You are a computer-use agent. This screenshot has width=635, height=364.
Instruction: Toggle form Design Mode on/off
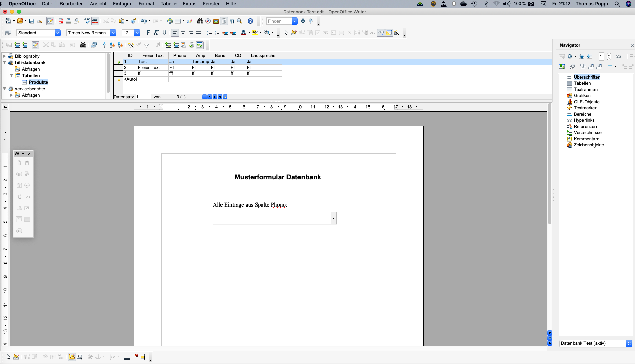294,33
